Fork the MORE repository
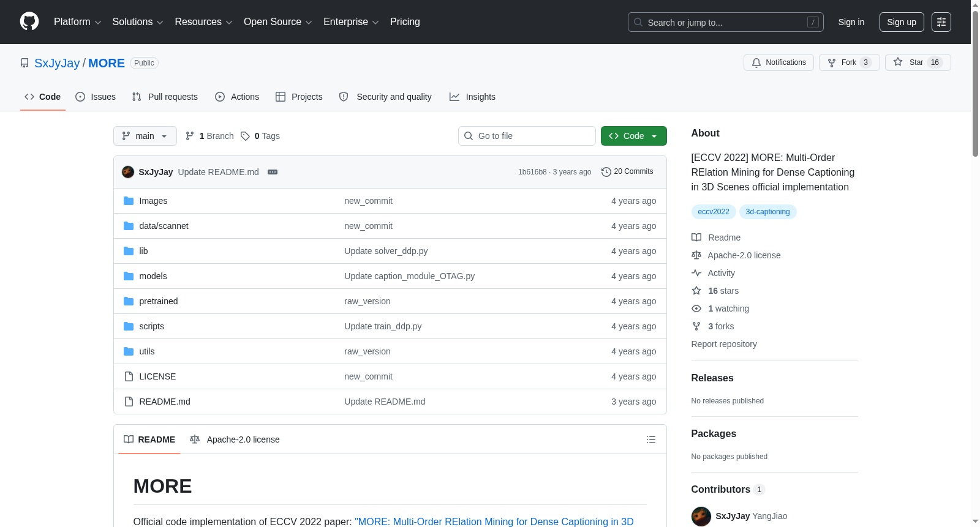Screen dimensions: 980x527 click(x=849, y=62)
